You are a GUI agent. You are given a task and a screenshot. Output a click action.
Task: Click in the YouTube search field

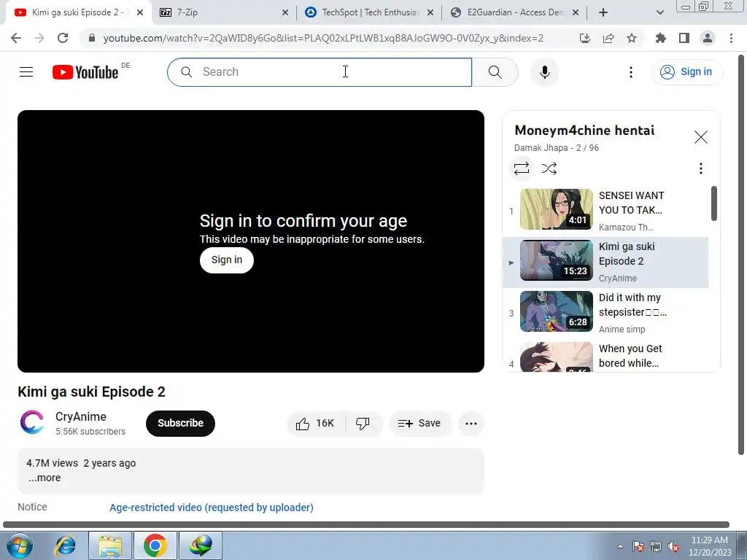(x=320, y=72)
